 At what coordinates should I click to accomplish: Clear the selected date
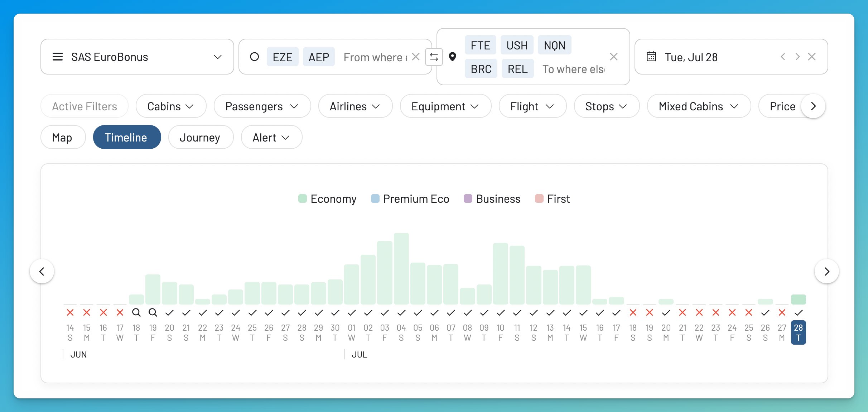(812, 57)
